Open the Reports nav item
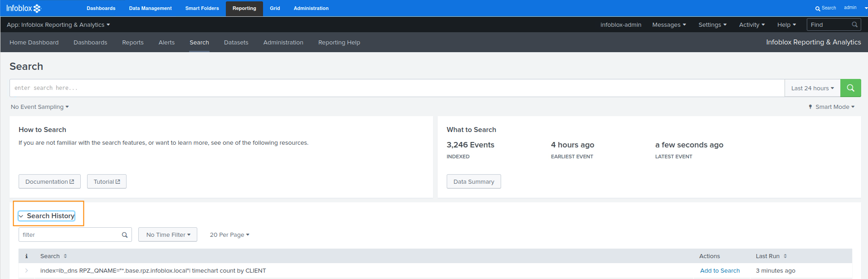This screenshot has height=279, width=868. (133, 43)
